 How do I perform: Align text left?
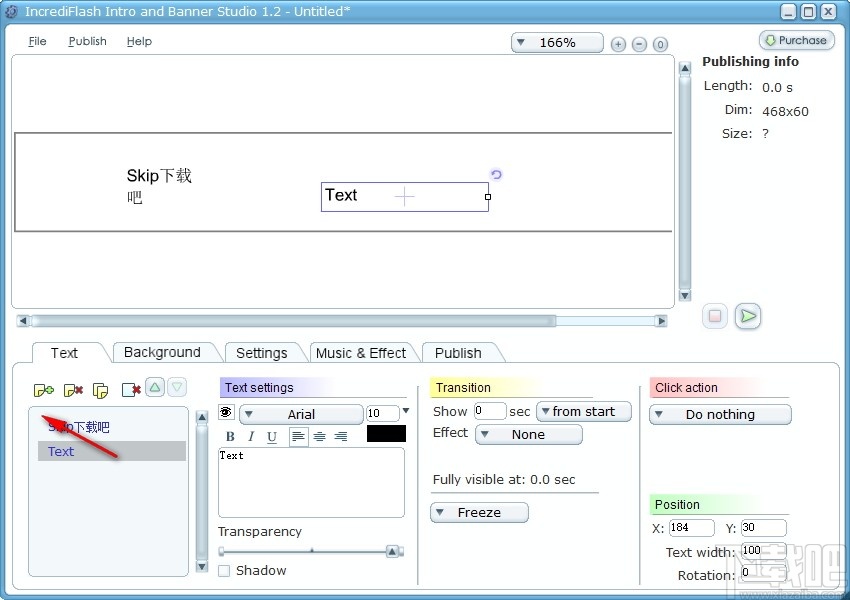pos(298,436)
